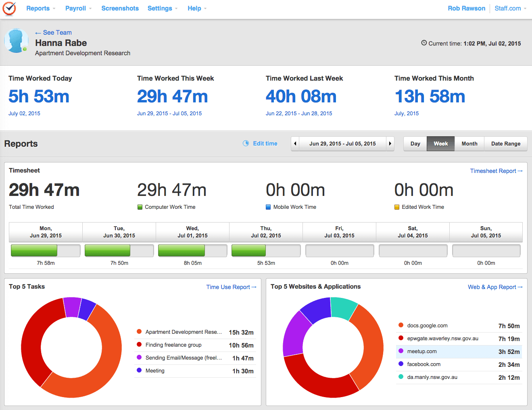
Task: Select the previous week arrow
Action: [295, 144]
